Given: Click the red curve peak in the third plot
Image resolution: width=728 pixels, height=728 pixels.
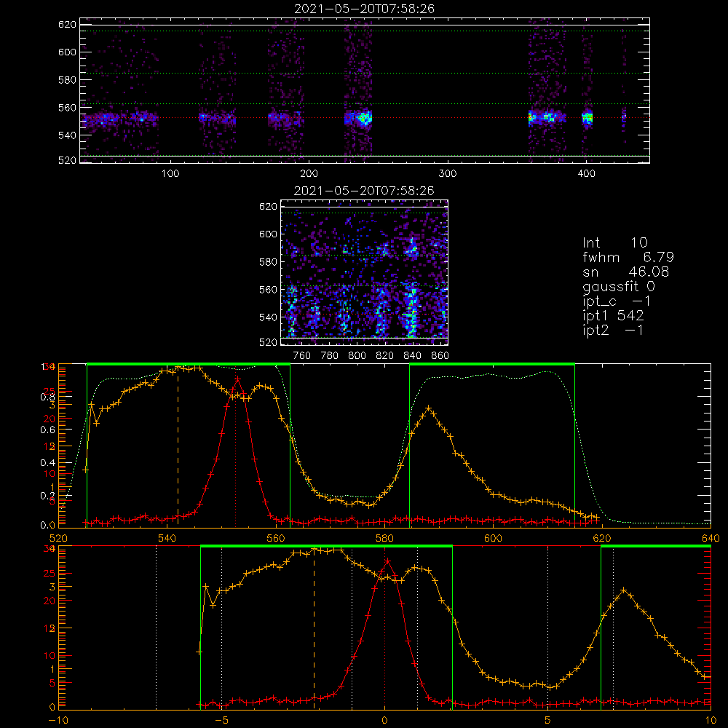Looking at the screenshot, I should click(x=237, y=379).
